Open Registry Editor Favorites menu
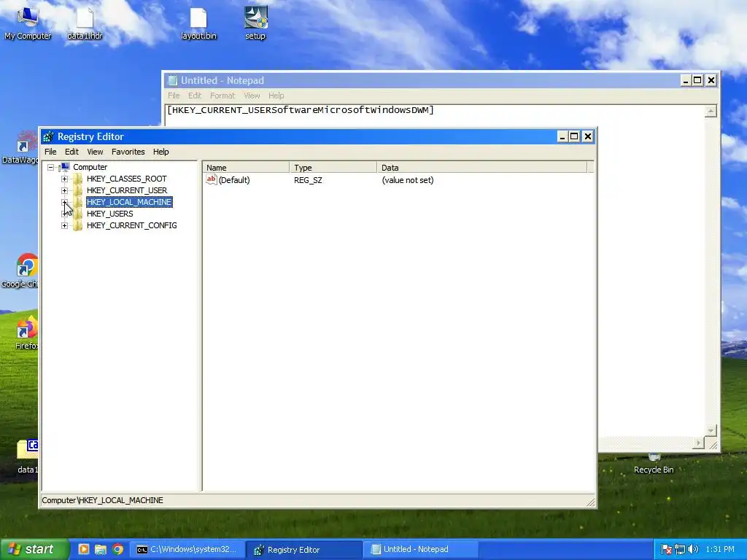 point(128,152)
